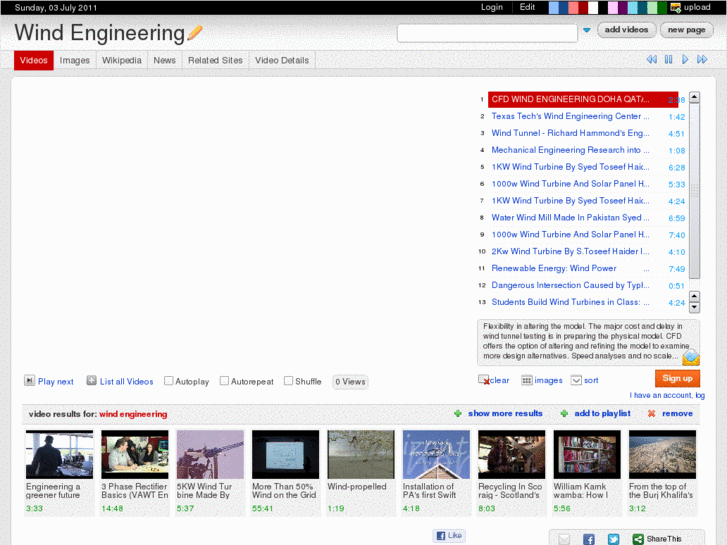The height and width of the screenshot is (545, 727).
Task: Open the Related Sites tab
Action: [x=215, y=60]
